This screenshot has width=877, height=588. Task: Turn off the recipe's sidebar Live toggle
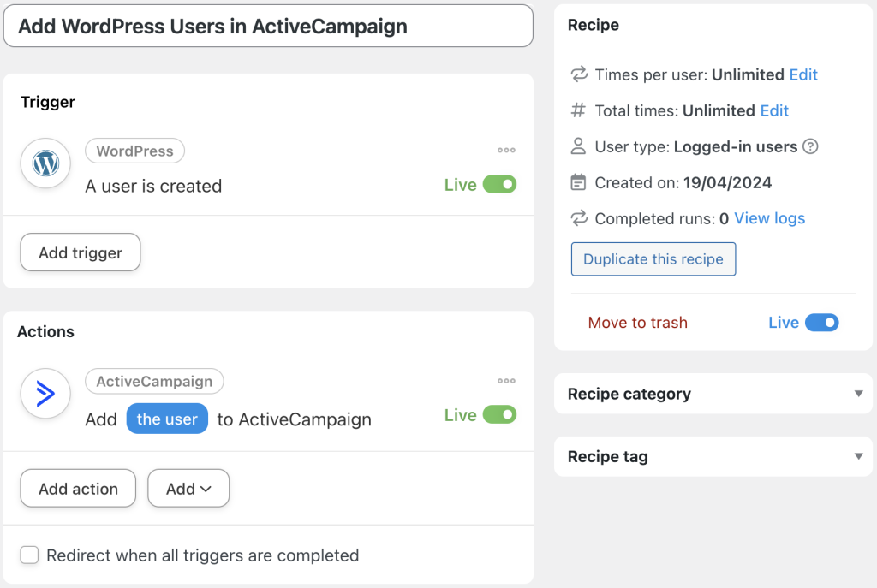[x=822, y=323]
